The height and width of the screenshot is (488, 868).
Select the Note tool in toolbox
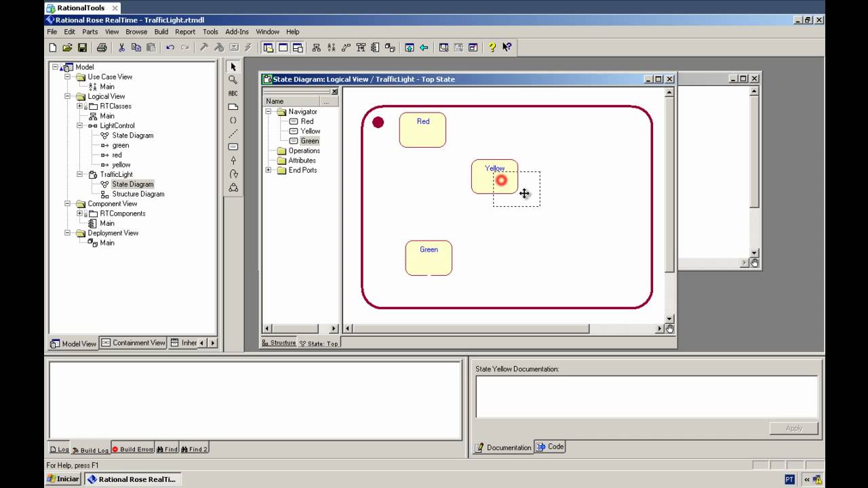coord(233,107)
